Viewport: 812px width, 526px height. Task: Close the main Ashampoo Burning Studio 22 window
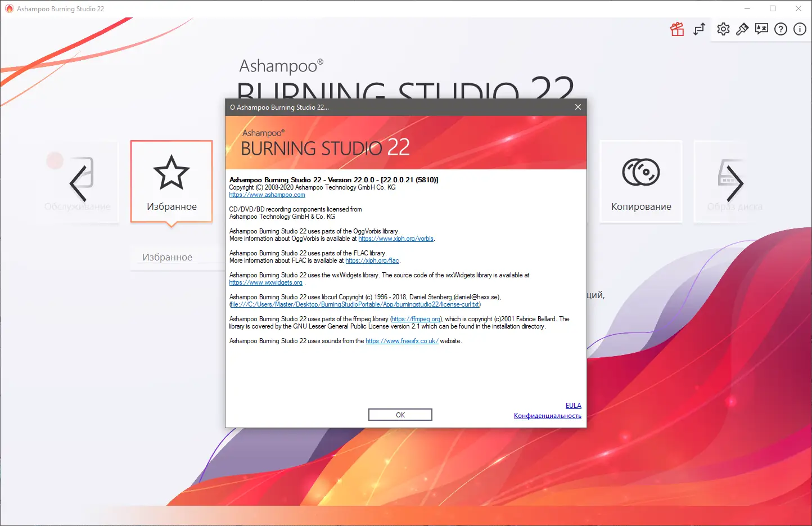pyautogui.click(x=799, y=8)
